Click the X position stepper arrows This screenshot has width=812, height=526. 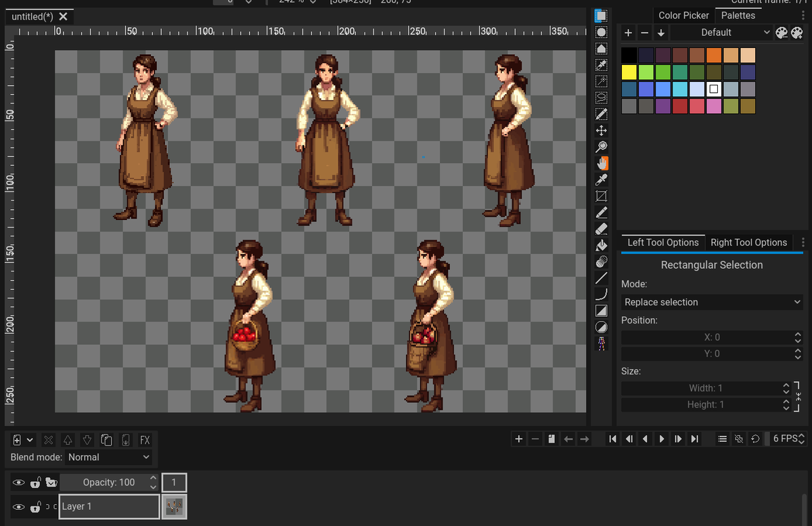(798, 337)
